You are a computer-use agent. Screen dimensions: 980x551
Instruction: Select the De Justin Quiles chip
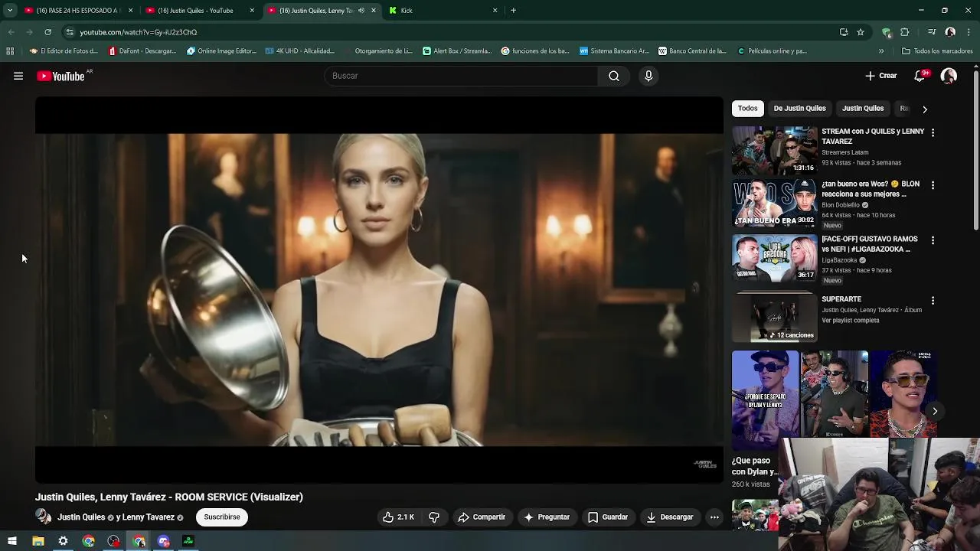[x=799, y=109]
